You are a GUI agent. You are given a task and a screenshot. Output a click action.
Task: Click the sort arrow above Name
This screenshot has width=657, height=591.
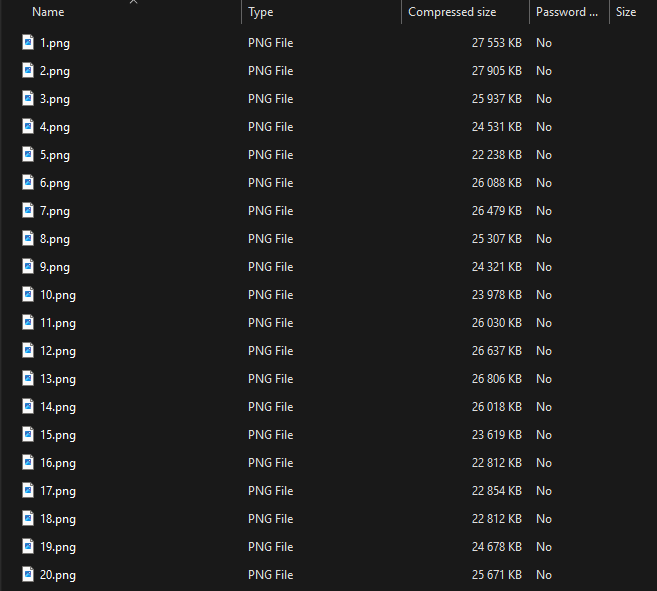click(x=134, y=2)
